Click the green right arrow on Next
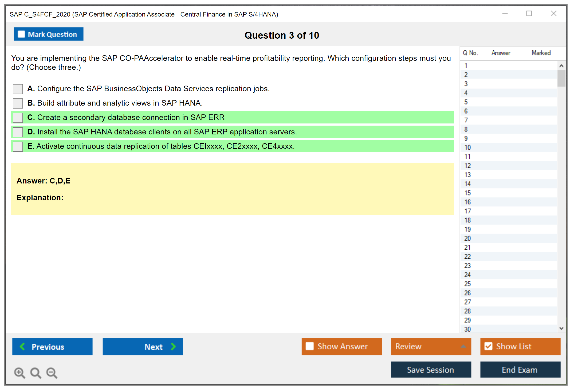 coord(173,346)
